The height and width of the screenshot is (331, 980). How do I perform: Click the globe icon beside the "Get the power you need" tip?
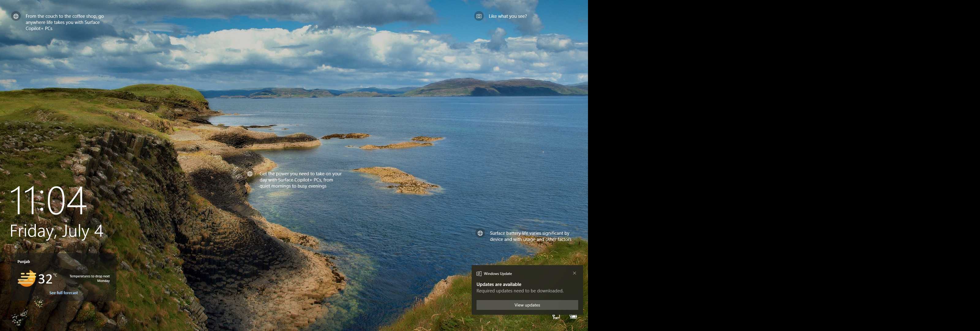click(250, 174)
